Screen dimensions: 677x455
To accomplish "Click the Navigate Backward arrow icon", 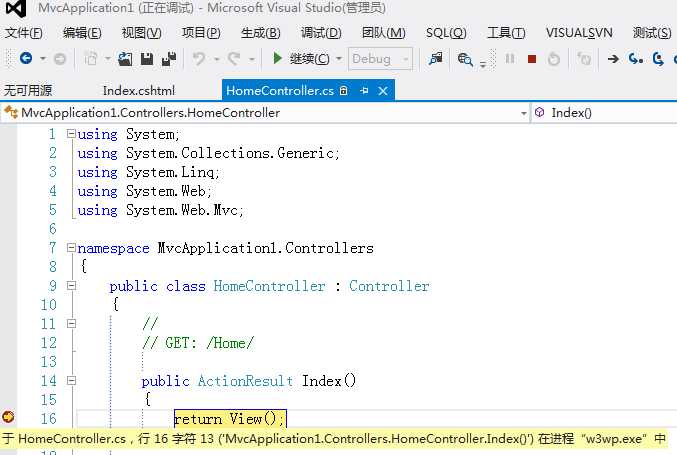I will pos(26,58).
